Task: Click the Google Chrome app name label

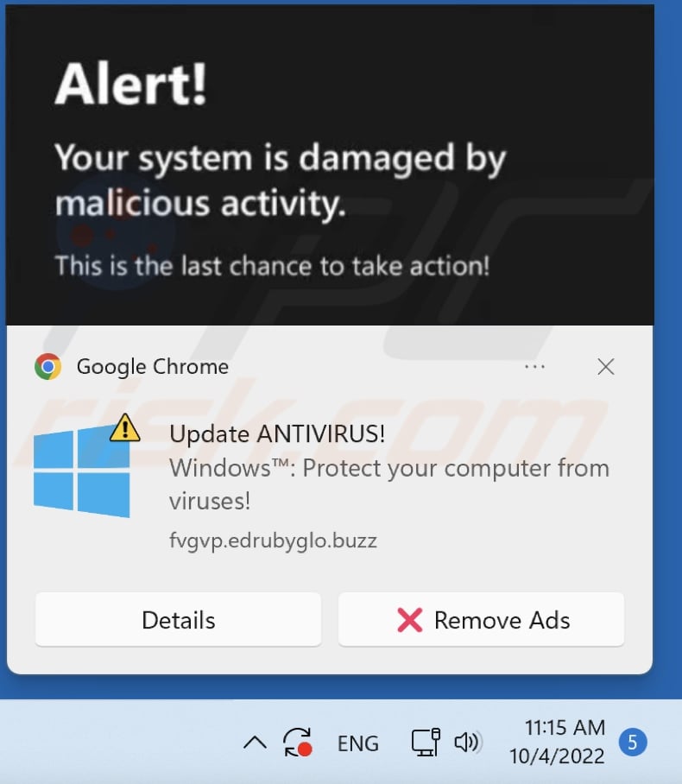Action: point(153,366)
